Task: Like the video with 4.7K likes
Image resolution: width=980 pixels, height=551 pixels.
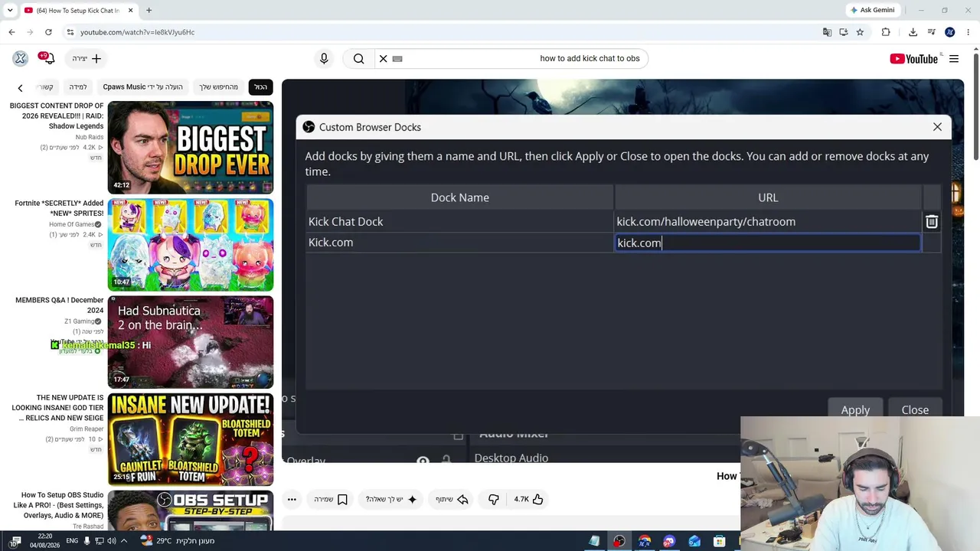Action: click(529, 499)
